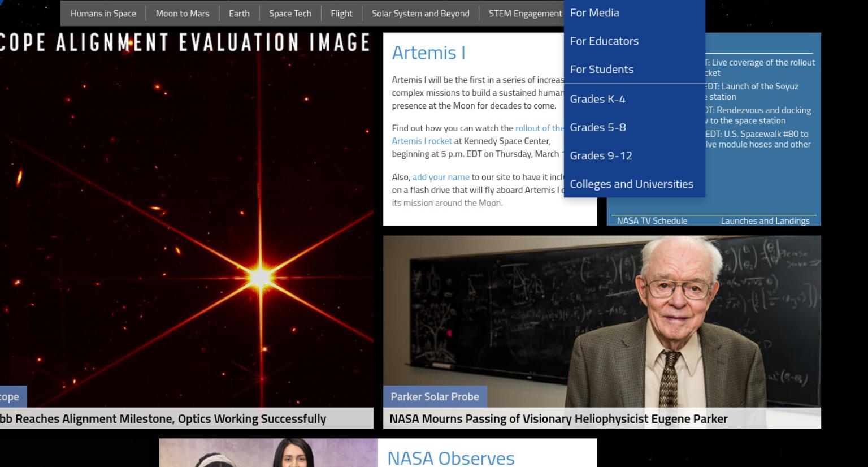Select Grades K-4 dropdown entry
868x467 pixels.
[x=635, y=99]
